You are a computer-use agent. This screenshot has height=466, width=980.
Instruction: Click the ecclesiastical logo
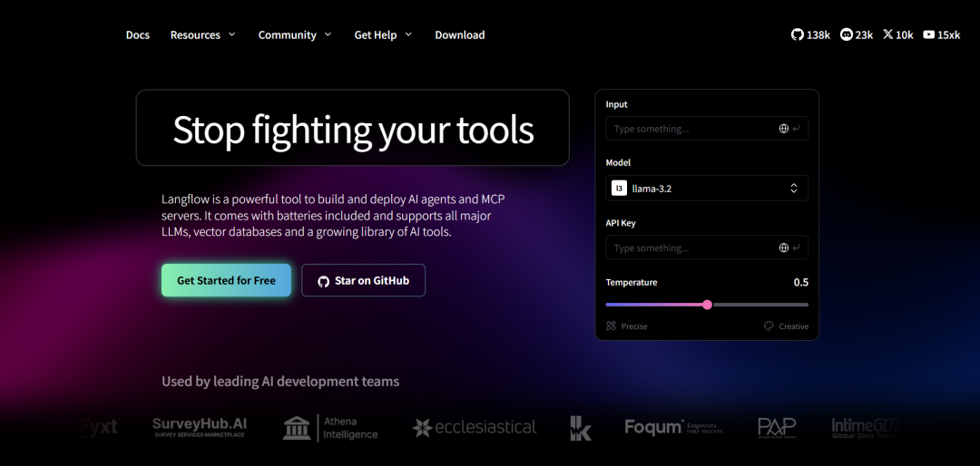[475, 427]
